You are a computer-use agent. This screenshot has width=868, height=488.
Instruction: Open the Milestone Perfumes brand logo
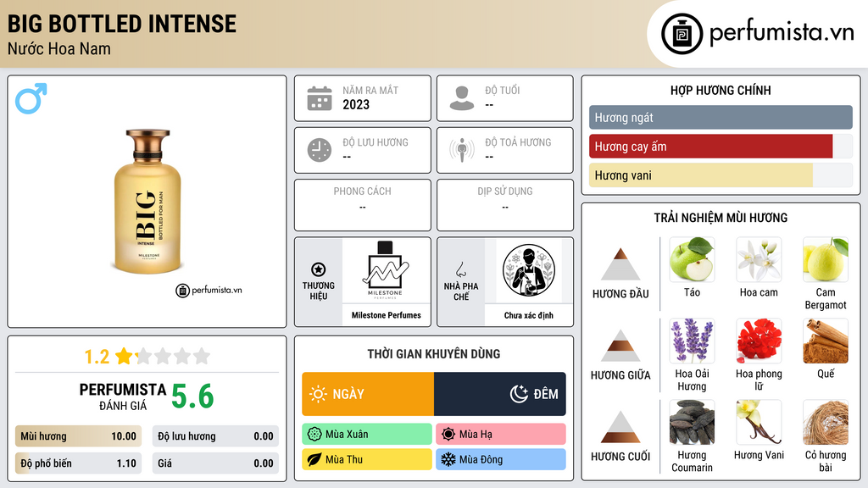[386, 270]
